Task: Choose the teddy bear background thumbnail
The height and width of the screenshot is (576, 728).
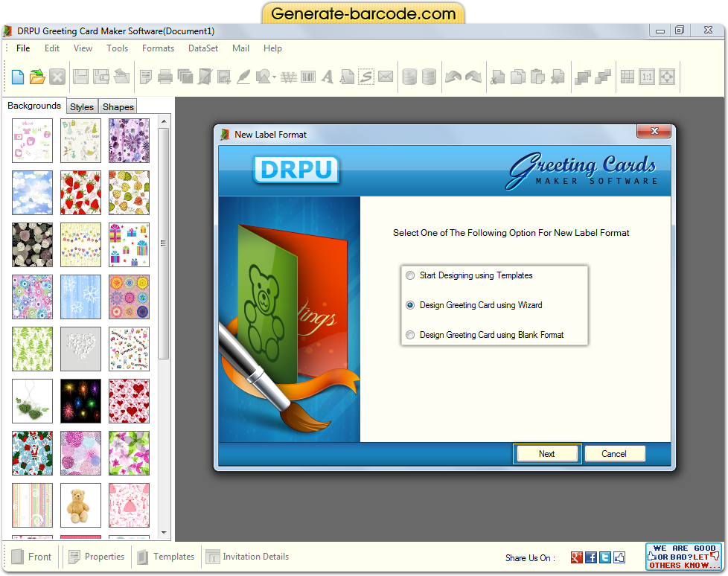Action: (x=80, y=505)
